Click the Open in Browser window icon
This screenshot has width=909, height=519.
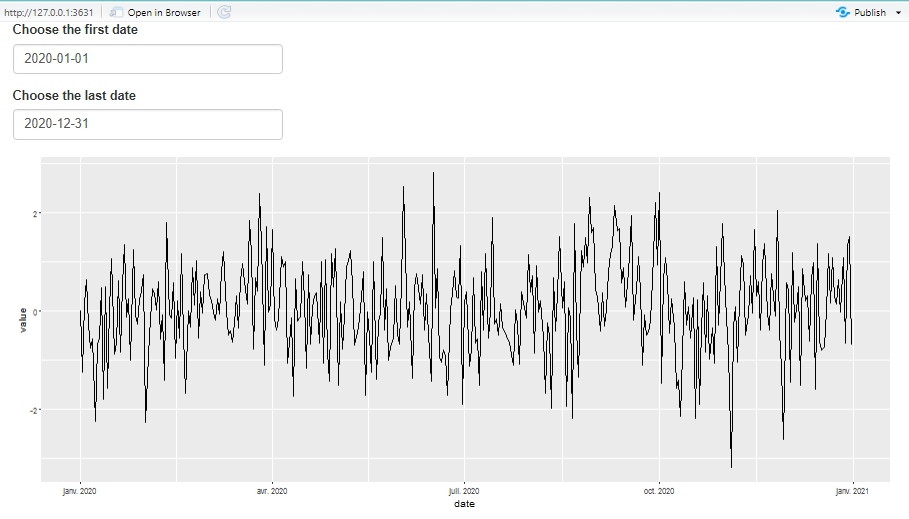[x=117, y=12]
